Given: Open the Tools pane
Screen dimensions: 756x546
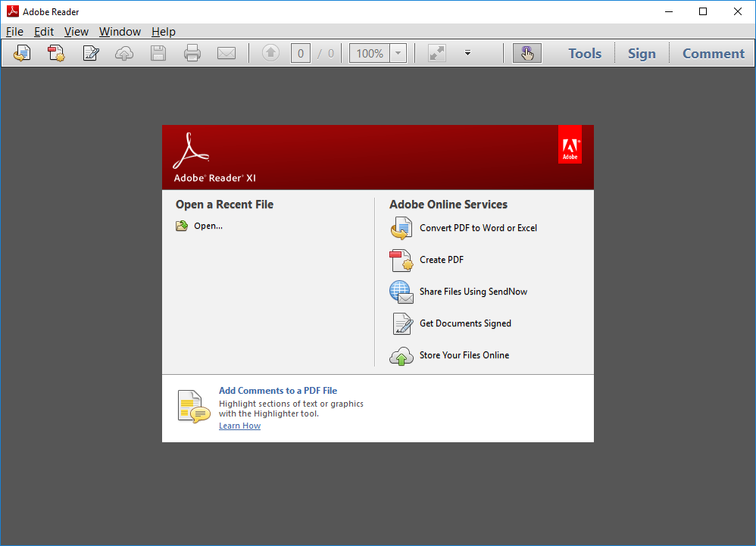Looking at the screenshot, I should pos(585,54).
